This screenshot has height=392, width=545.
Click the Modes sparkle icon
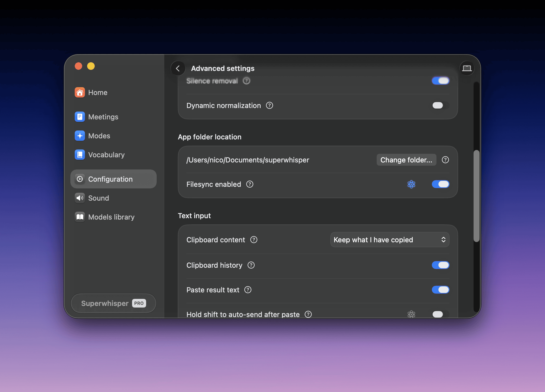(x=80, y=136)
